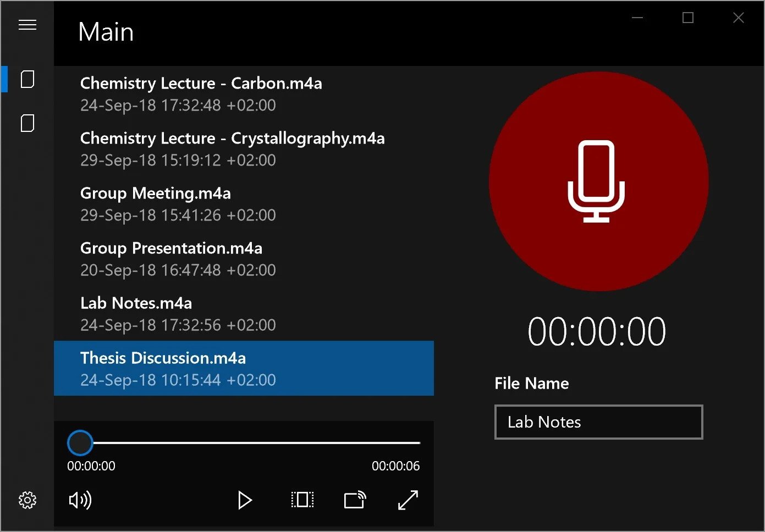The height and width of the screenshot is (532, 765).
Task: Select the second page icon in sidebar
Action: pyautogui.click(x=27, y=123)
